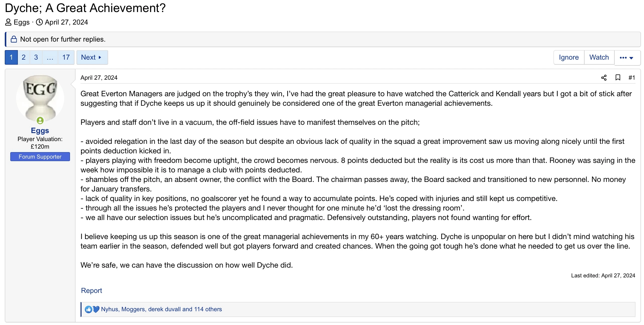Click the like reaction thumbs-up icon
Viewport: 644px width, 325px height.
tap(88, 309)
